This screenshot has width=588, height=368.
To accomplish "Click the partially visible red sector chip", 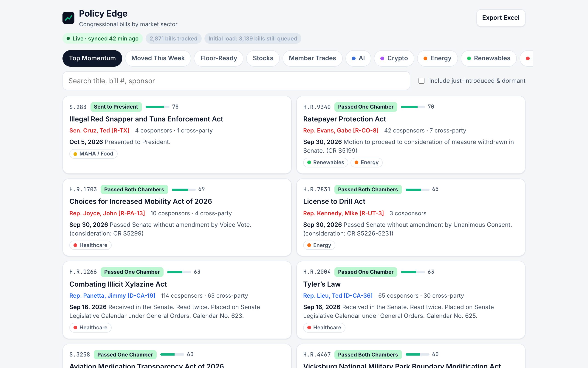I will pos(527,58).
